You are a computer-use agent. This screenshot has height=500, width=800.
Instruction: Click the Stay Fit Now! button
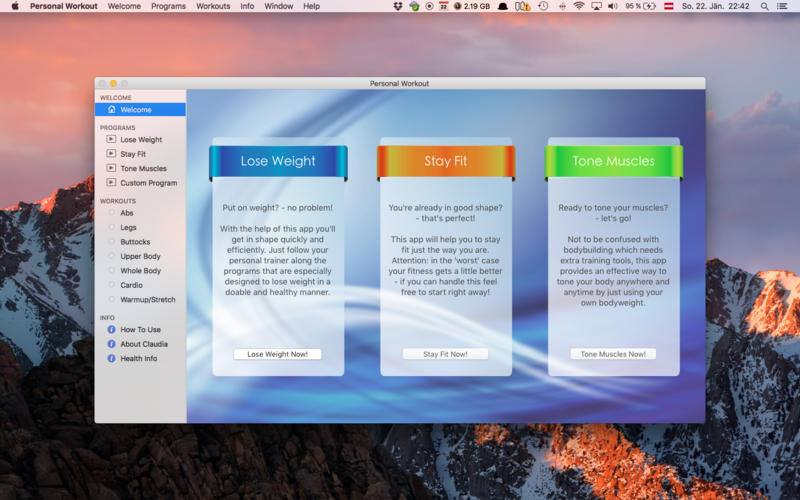[445, 354]
